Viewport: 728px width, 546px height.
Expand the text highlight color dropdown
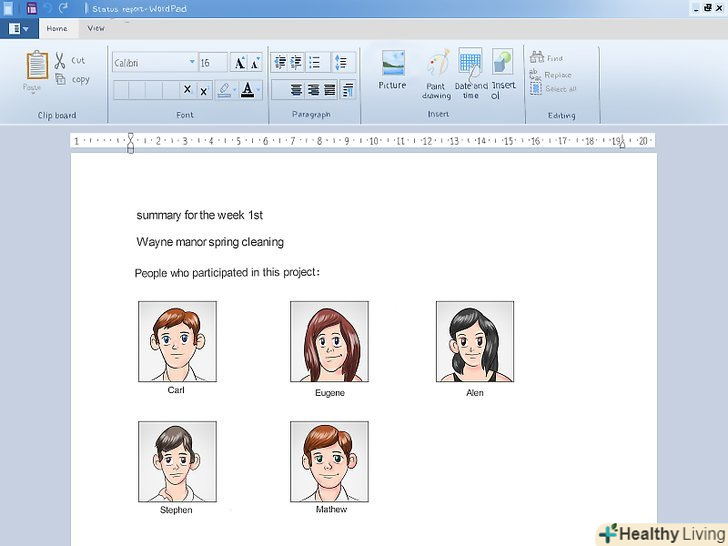(236, 90)
